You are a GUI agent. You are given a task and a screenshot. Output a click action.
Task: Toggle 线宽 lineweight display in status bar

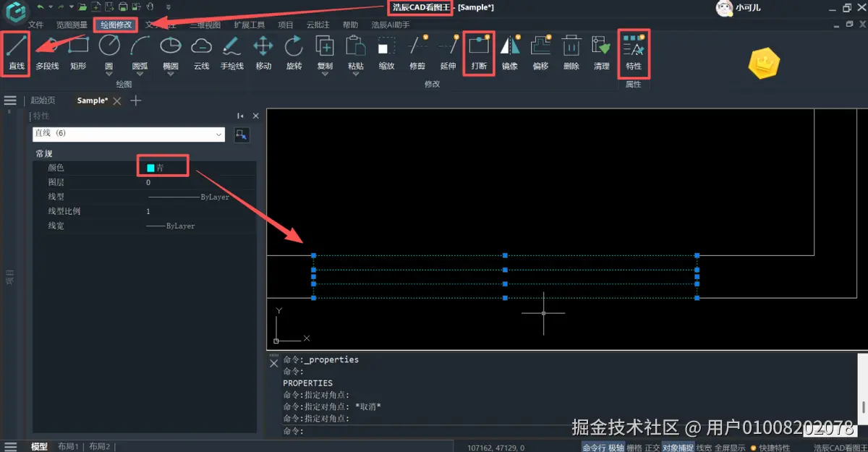tap(704, 448)
